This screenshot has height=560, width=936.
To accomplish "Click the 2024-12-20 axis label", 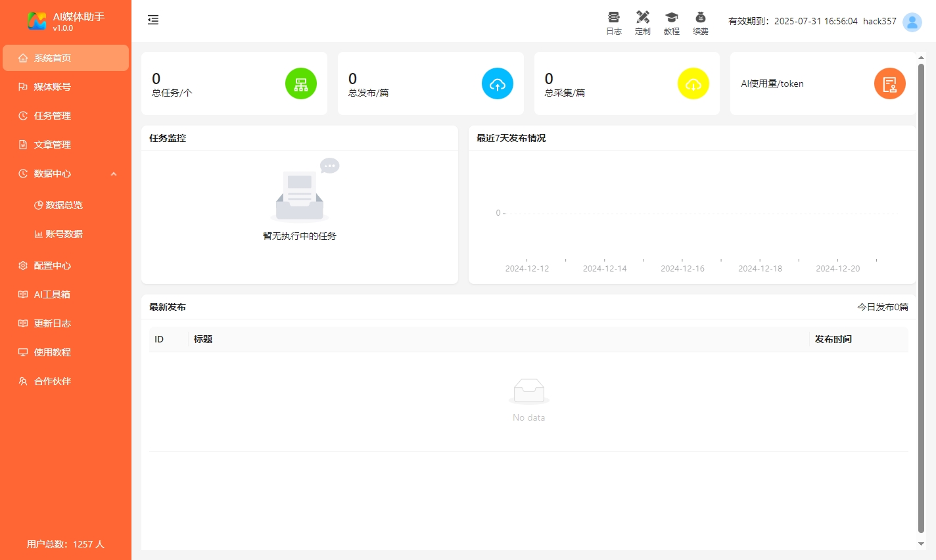I will (x=838, y=268).
